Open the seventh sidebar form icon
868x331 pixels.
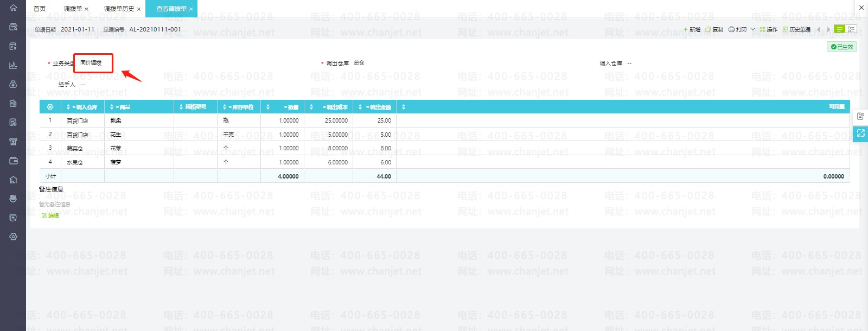pos(13,122)
